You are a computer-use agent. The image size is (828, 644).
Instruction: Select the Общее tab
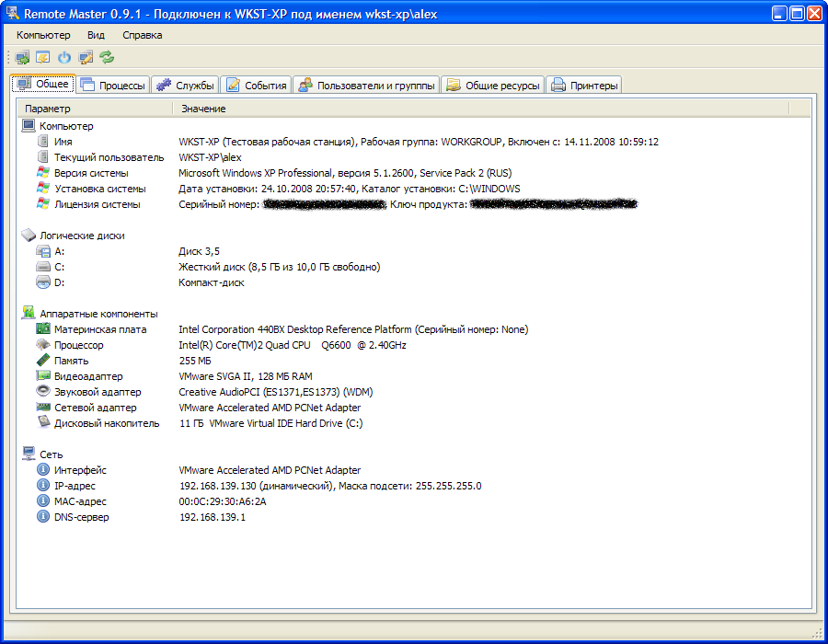(x=43, y=84)
